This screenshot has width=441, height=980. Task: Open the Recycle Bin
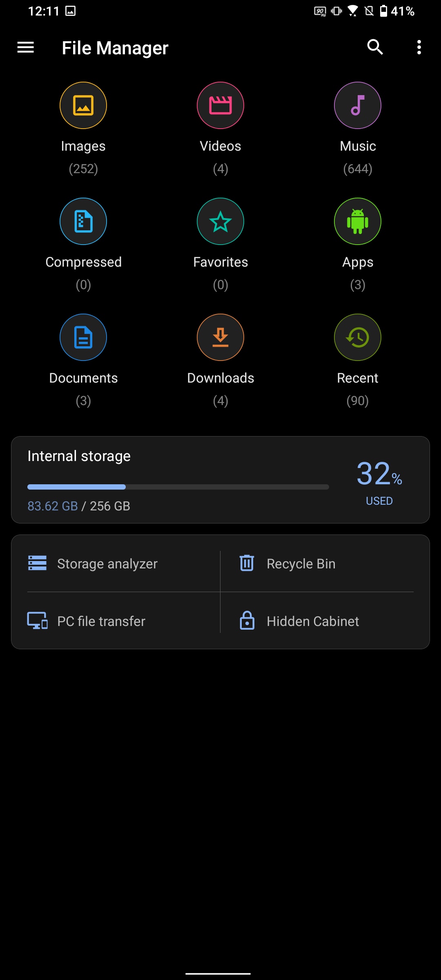[x=301, y=563]
